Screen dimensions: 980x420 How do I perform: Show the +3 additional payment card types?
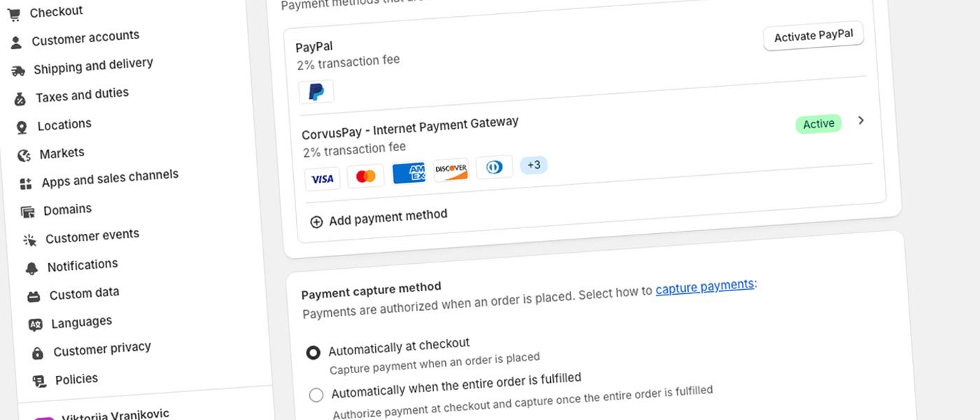point(534,165)
